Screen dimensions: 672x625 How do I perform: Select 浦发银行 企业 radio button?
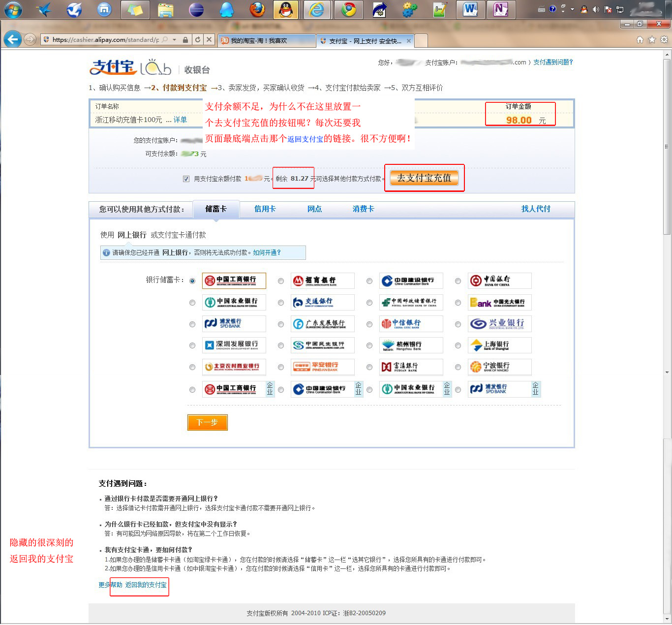[458, 390]
